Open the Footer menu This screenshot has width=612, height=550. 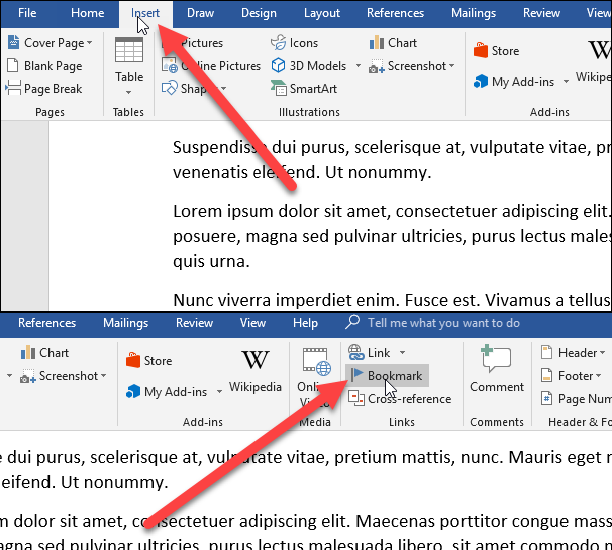pos(571,376)
